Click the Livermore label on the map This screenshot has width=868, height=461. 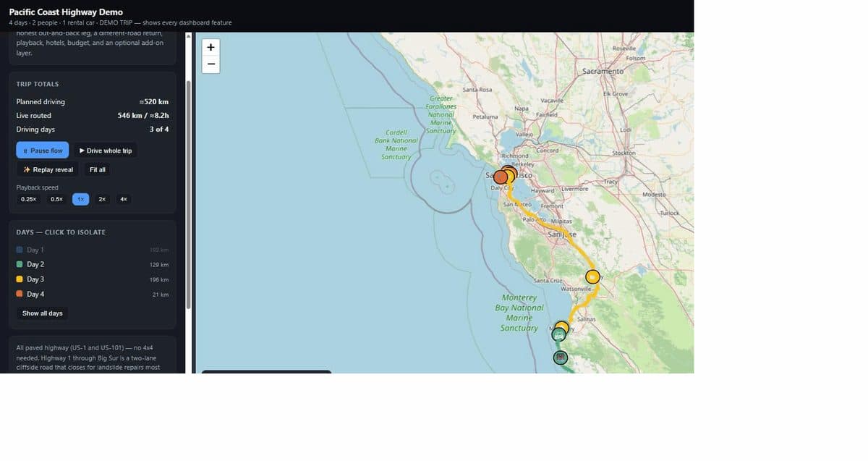pyautogui.click(x=574, y=189)
